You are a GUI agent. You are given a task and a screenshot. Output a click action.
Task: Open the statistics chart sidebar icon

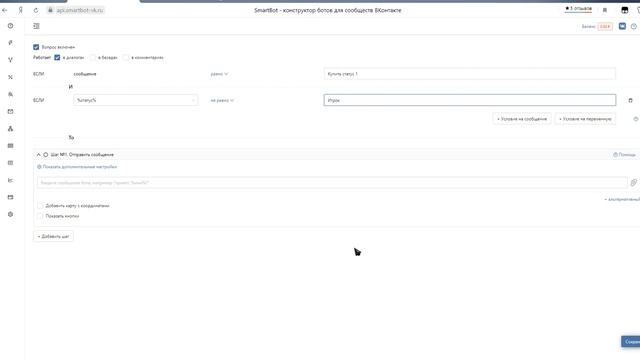(x=11, y=180)
